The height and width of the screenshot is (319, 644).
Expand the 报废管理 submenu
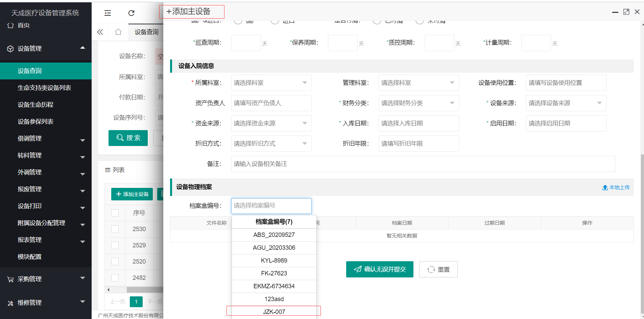point(82,191)
